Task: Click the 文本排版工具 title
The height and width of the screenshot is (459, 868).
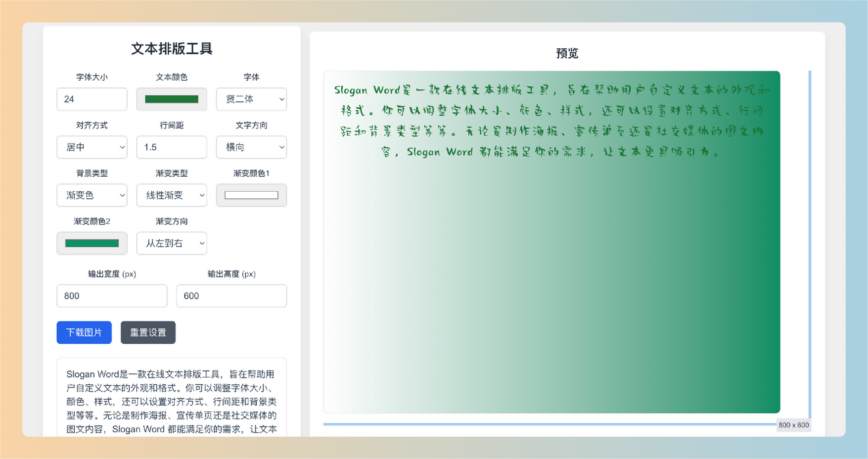Action: pyautogui.click(x=172, y=49)
